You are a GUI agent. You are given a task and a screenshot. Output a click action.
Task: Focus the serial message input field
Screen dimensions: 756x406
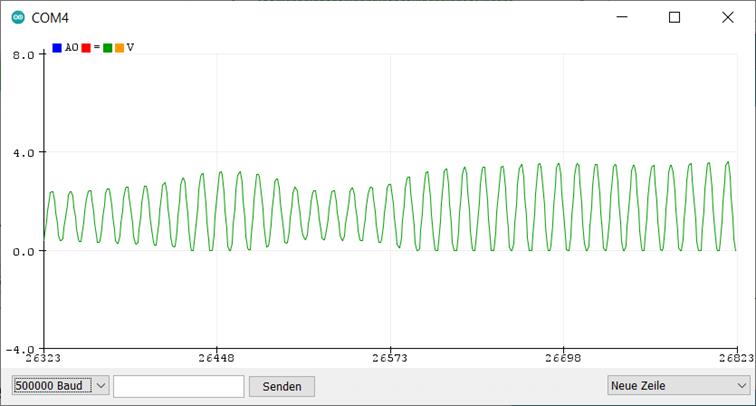179,385
